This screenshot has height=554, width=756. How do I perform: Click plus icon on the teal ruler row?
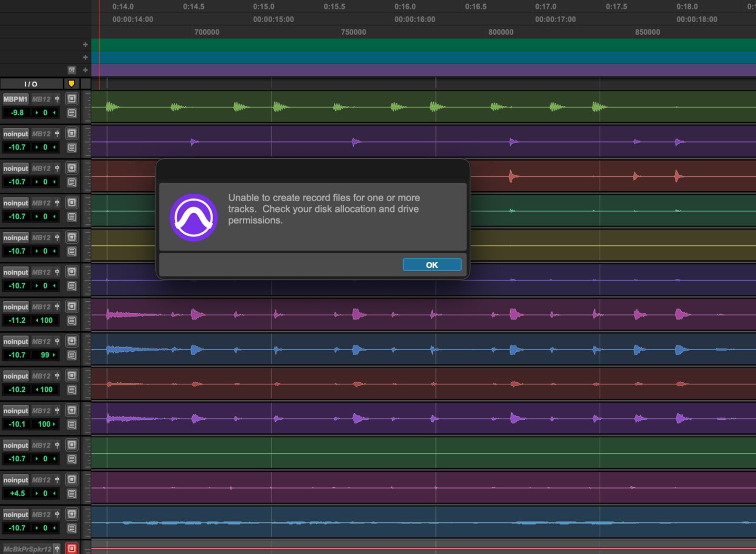(85, 57)
